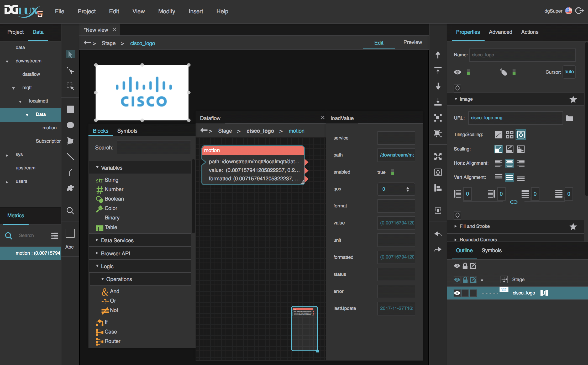Select middle vertical alignment option

click(x=510, y=178)
